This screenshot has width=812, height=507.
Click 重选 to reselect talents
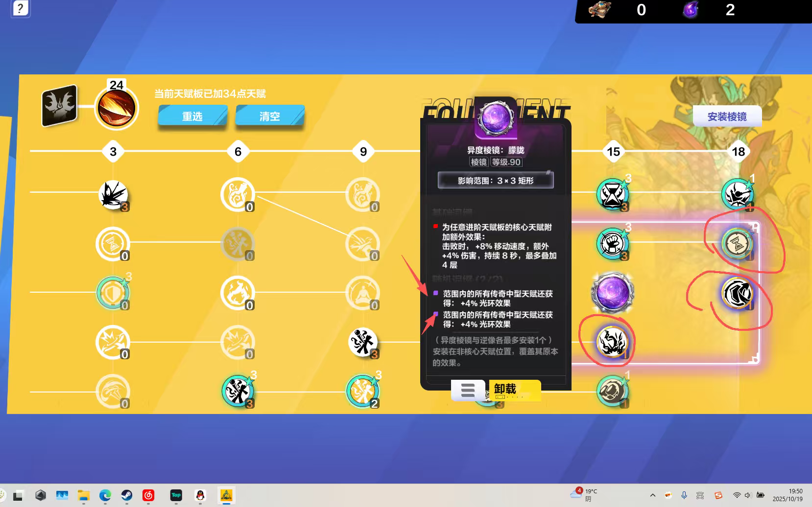pyautogui.click(x=192, y=116)
